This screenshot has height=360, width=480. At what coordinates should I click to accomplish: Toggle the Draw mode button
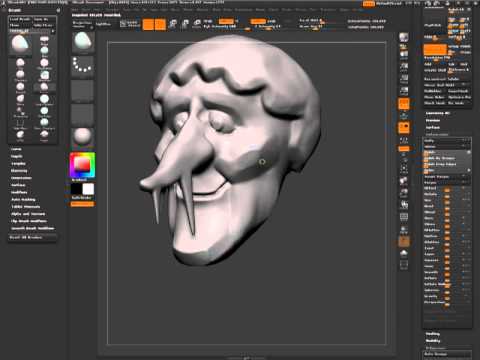point(160,24)
